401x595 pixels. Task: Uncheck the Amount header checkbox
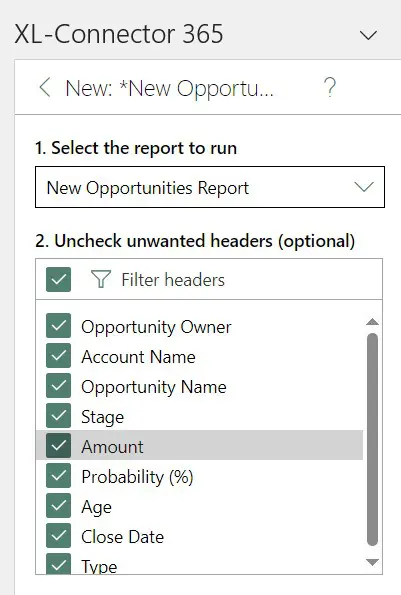(58, 445)
